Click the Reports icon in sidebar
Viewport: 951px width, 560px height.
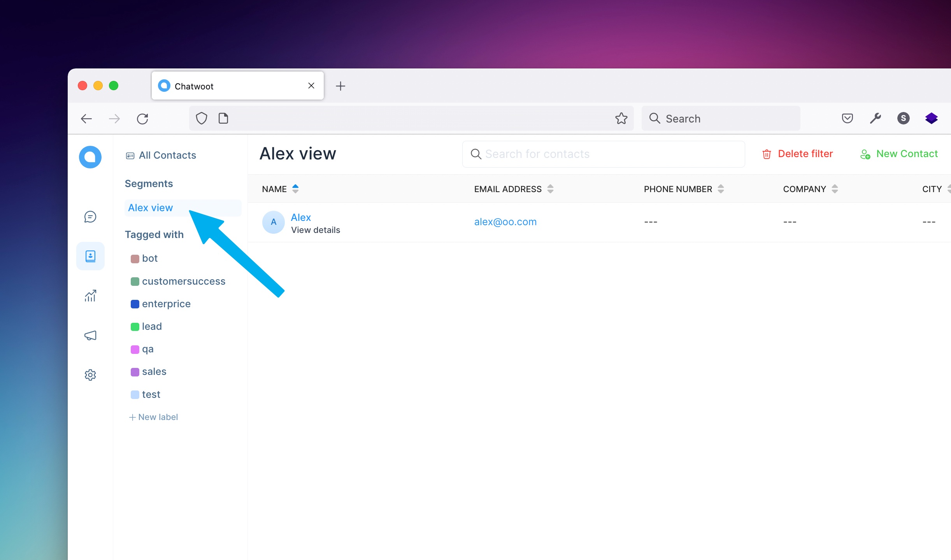91,295
